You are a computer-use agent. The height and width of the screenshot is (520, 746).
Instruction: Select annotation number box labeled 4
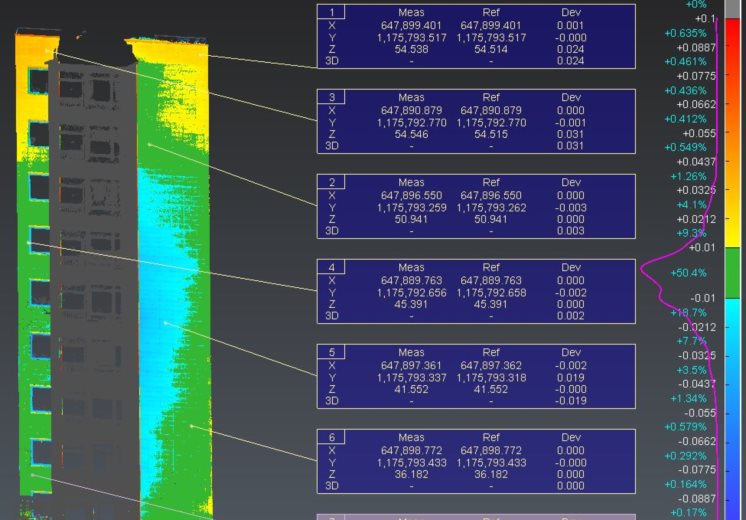tap(331, 267)
